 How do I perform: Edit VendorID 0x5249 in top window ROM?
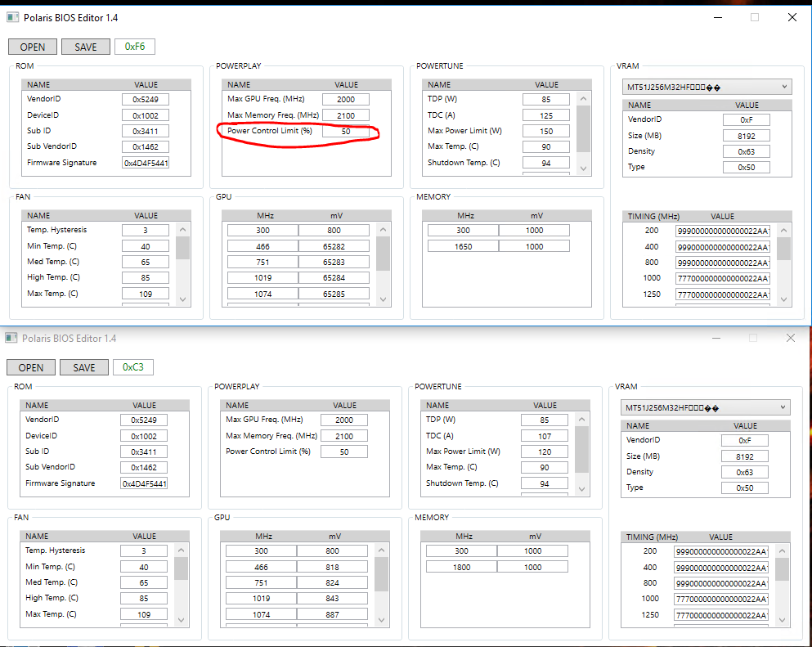pyautogui.click(x=146, y=100)
